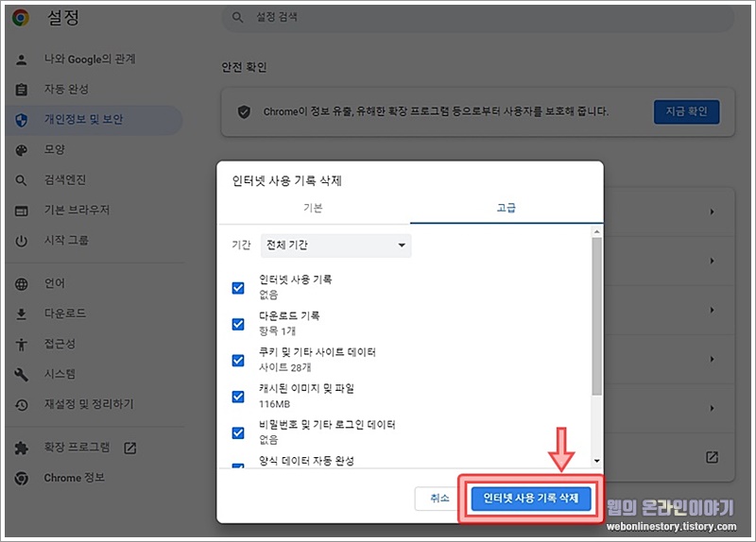Open 개인정보 및 보안 settings section
This screenshot has height=542, width=756.
[94, 120]
